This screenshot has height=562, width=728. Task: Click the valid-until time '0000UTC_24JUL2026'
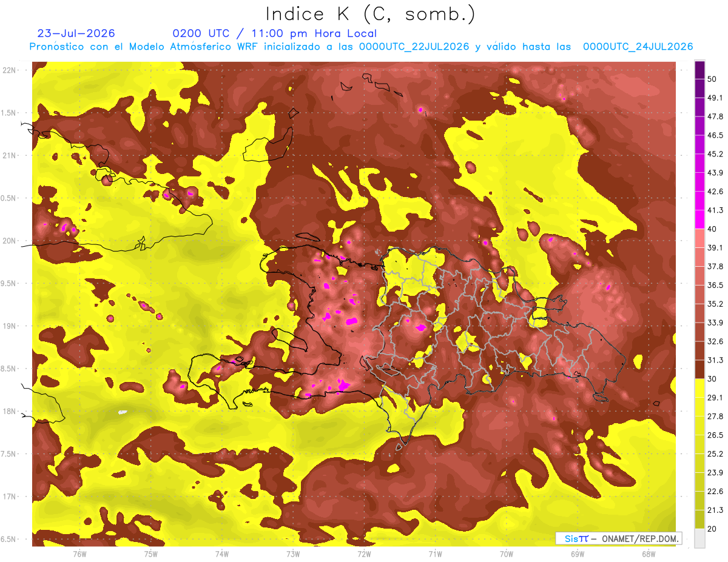[638, 47]
